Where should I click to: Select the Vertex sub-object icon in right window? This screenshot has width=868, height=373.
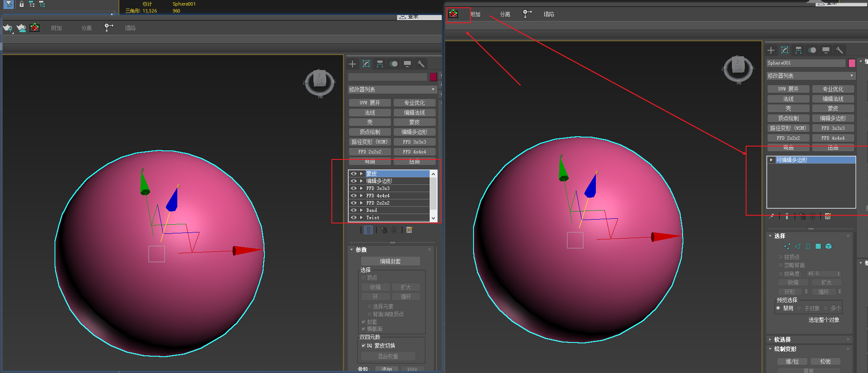pyautogui.click(x=787, y=246)
